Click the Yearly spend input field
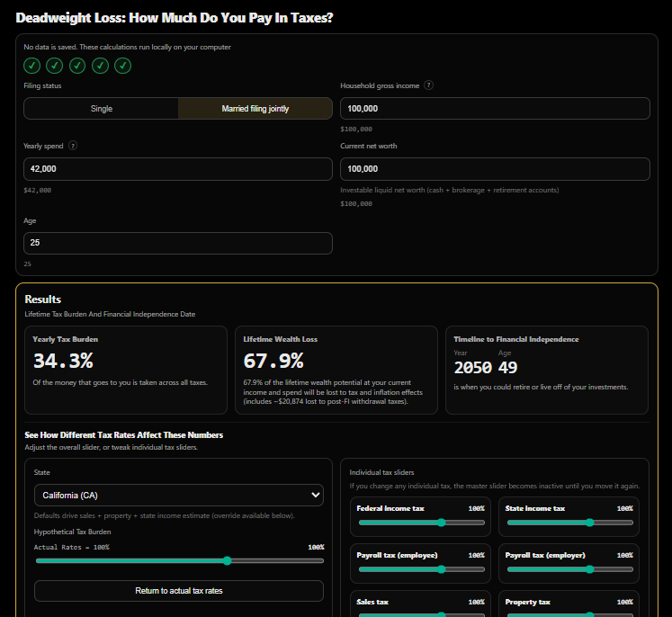The width and height of the screenshot is (672, 617). pyautogui.click(x=178, y=169)
